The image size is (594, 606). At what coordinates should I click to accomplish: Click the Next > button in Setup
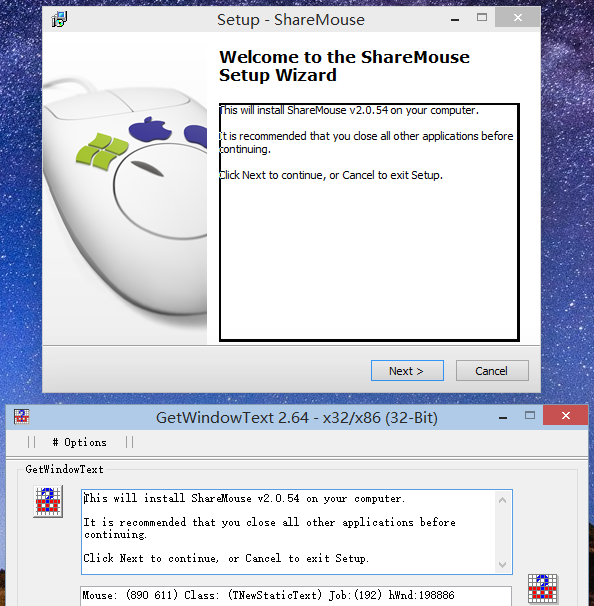tap(407, 371)
